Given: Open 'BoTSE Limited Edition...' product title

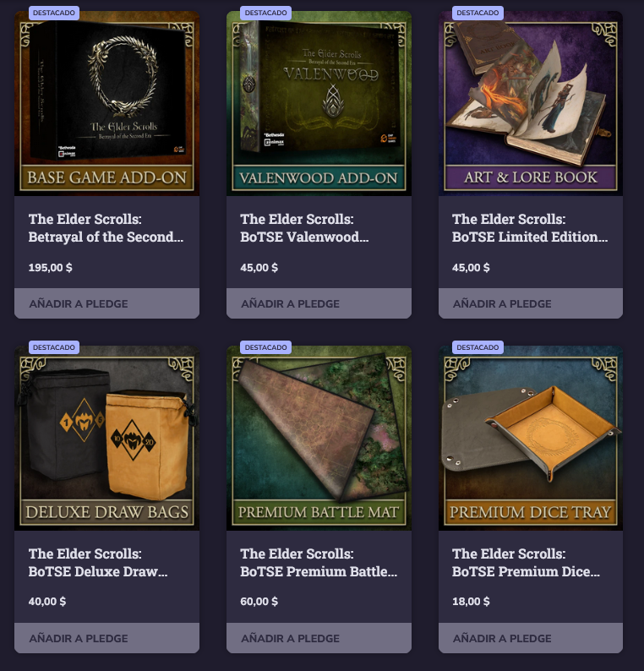Looking at the screenshot, I should (530, 228).
